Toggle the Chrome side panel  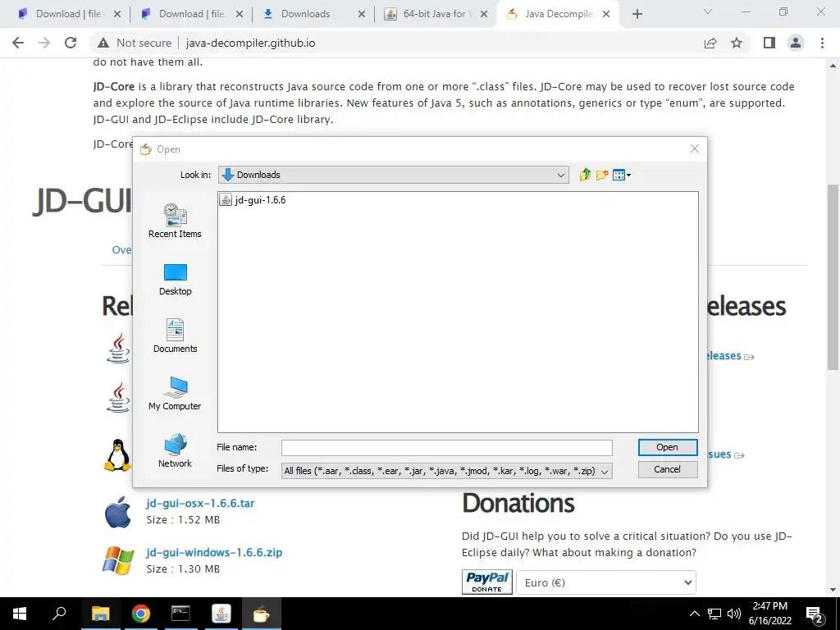tap(769, 43)
